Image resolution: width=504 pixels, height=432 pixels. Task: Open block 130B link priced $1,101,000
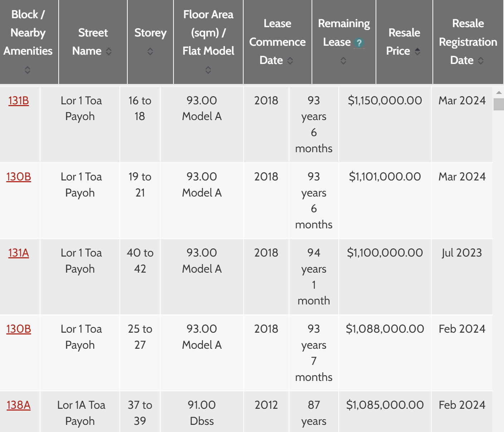pos(19,177)
